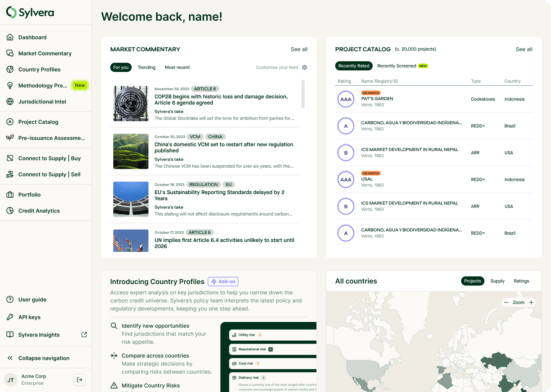Viewport: 551px width, 392px height.
Task: Click the JT user avatar
Action: tap(11, 380)
